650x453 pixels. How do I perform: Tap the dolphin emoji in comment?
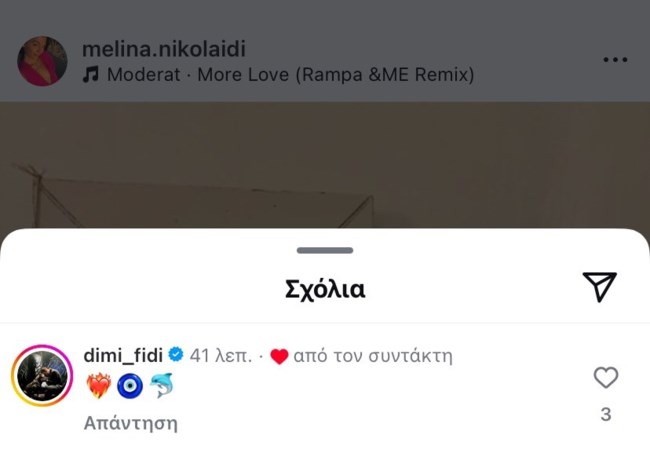point(162,386)
